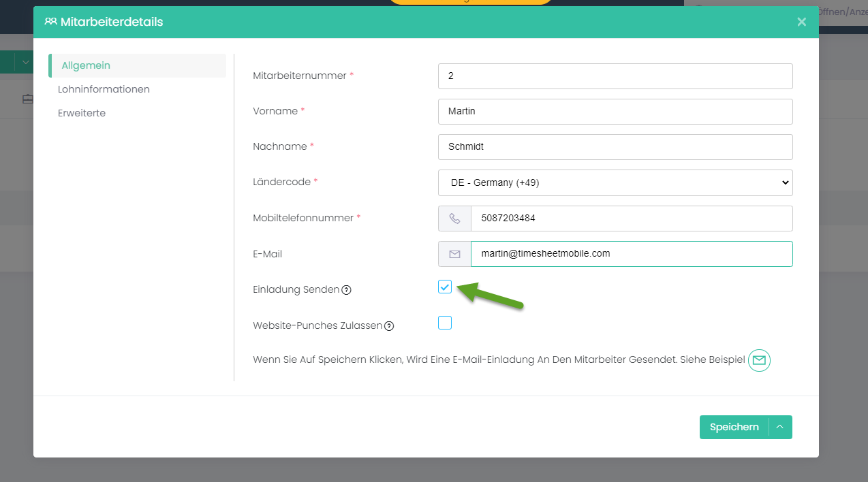Switch to the Lohninformationen tab
Image resolution: width=868 pixels, height=482 pixels.
(104, 89)
